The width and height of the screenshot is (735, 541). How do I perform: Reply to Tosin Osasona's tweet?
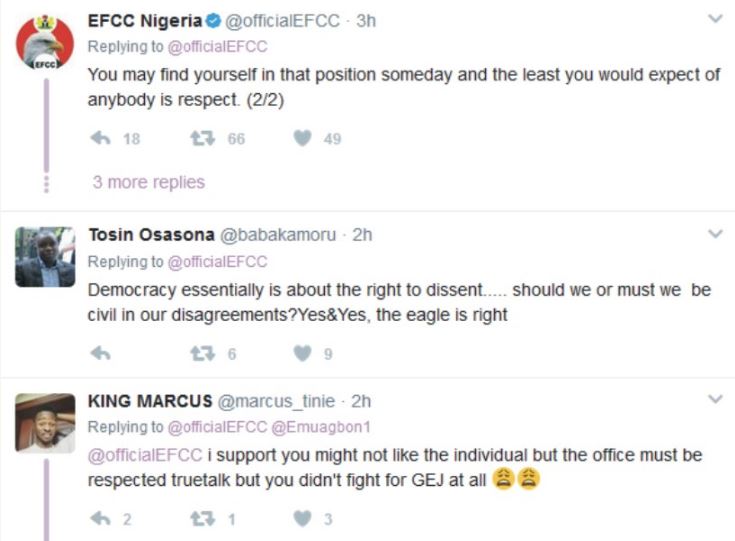[98, 353]
